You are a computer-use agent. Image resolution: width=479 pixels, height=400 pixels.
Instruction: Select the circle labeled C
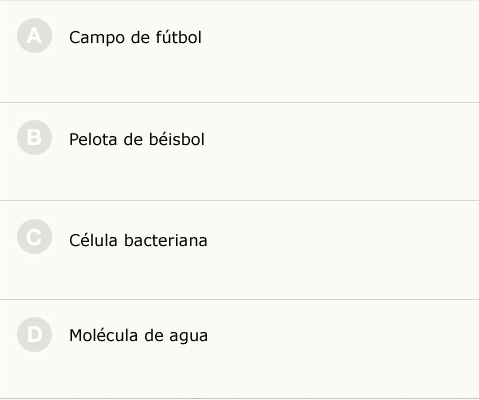[34, 237]
